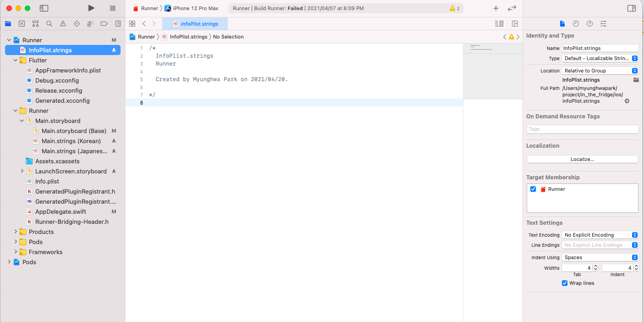This screenshot has height=322, width=644.
Task: Click the Run (play) button
Action: 91,8
